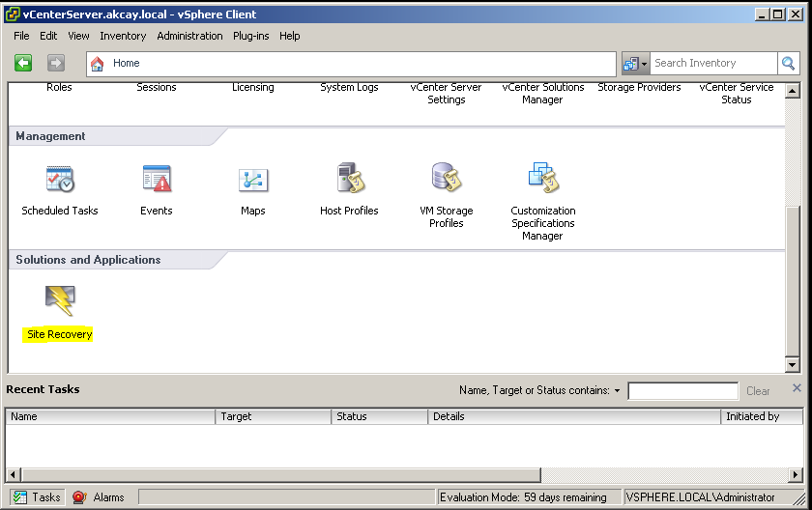Click the Recent Tasks panel title

[43, 389]
